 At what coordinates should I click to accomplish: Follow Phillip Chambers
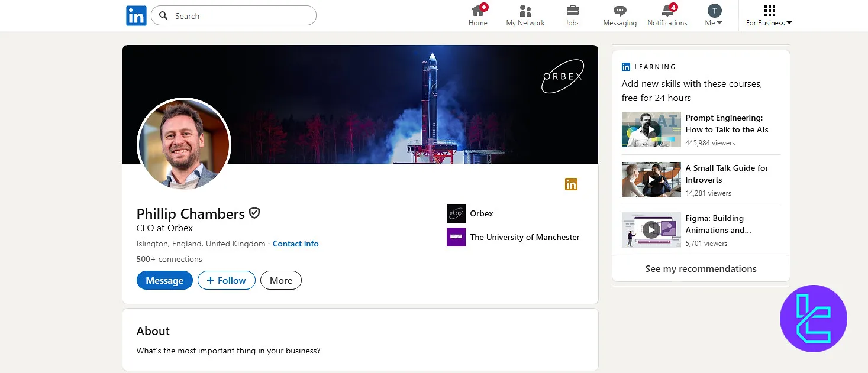click(226, 280)
